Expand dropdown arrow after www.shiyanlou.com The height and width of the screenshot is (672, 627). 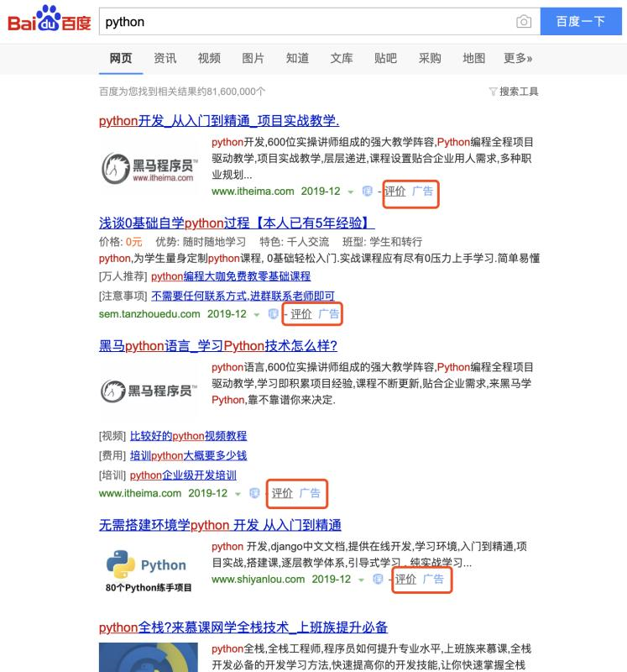(361, 580)
